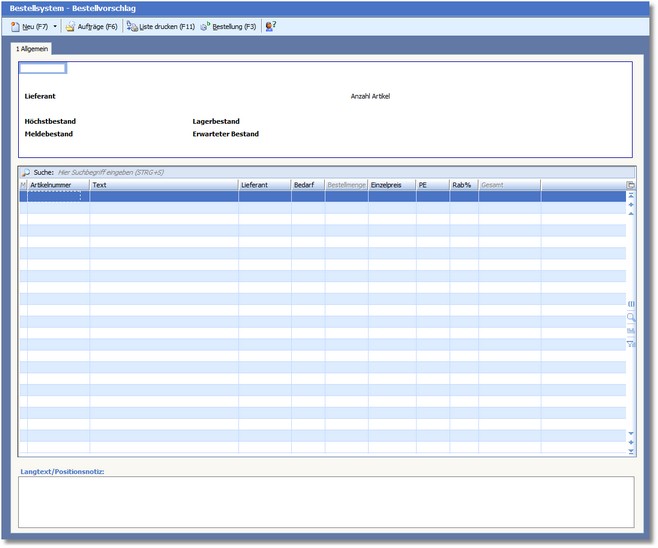Open Aufträge (F6) from the toolbar
Screen dimensions: 658x548
point(91,26)
